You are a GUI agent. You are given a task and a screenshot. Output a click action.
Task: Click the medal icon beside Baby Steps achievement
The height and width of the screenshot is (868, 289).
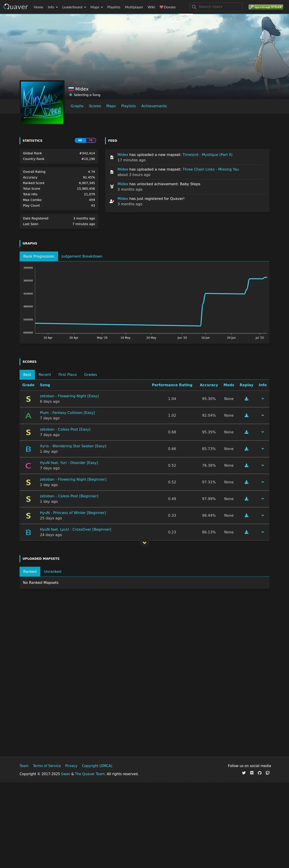point(112,187)
